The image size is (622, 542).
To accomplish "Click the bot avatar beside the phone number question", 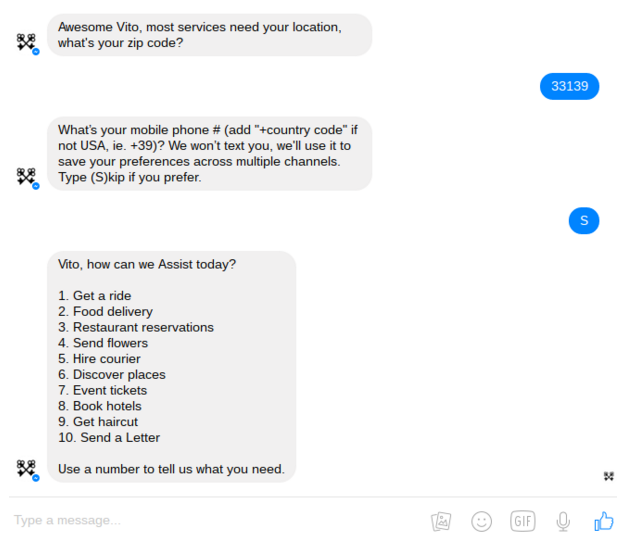I will (27, 177).
